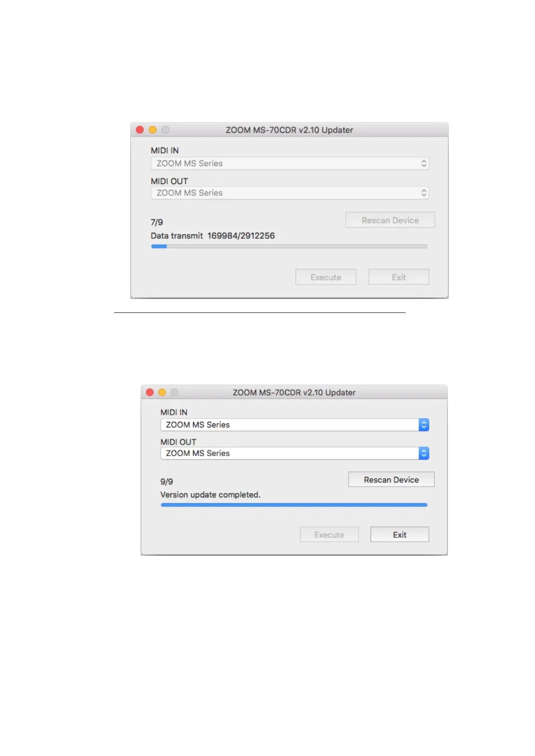Open the MIDI IN dropdown in upper window
The height and width of the screenshot is (756, 535).
[290, 163]
